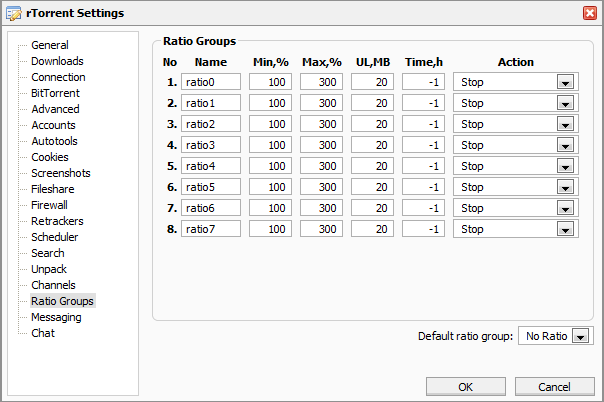Viewport: 604px width, 402px height.
Task: Close the rTorrent Settings dialog
Action: click(x=590, y=12)
